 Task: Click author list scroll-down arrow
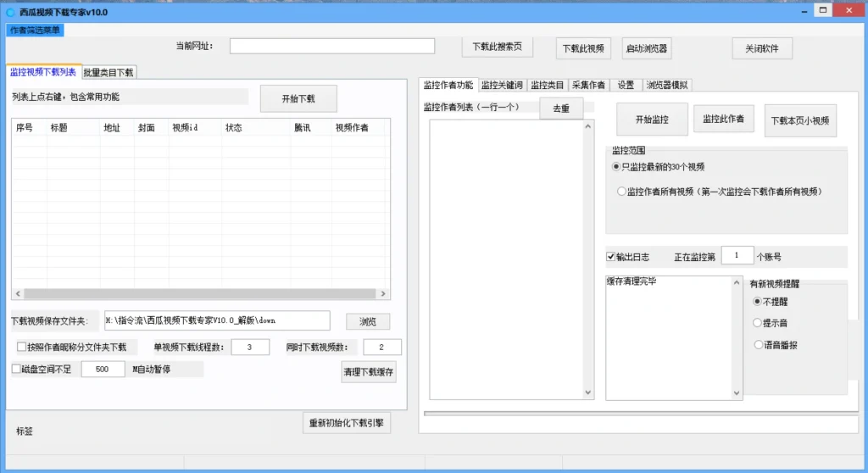click(588, 392)
